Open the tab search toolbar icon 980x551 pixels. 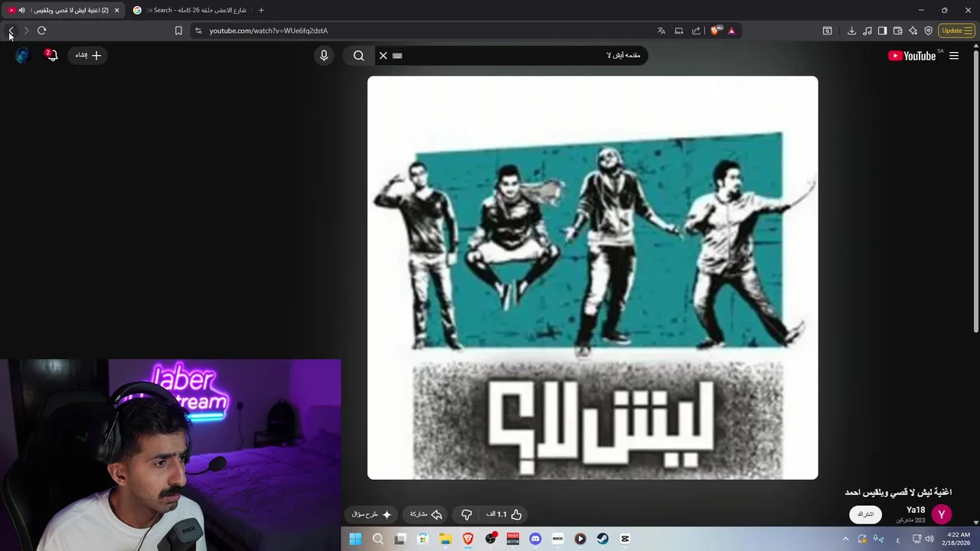(828, 31)
